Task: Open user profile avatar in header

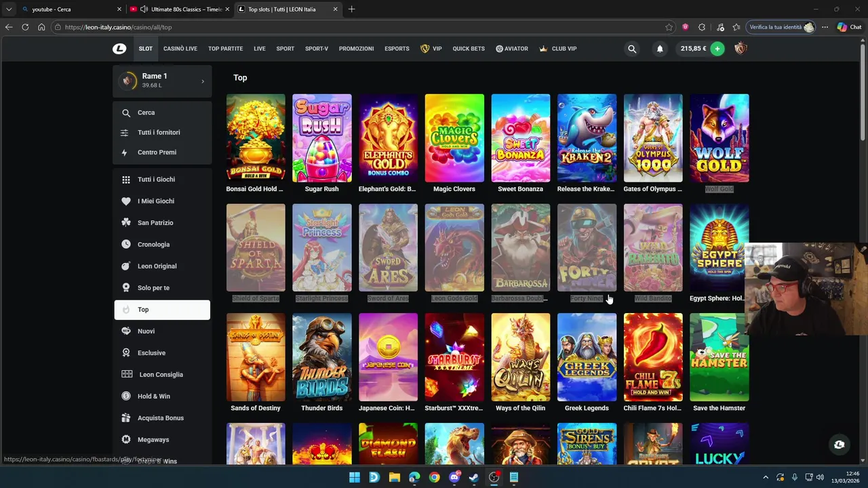Action: click(741, 49)
